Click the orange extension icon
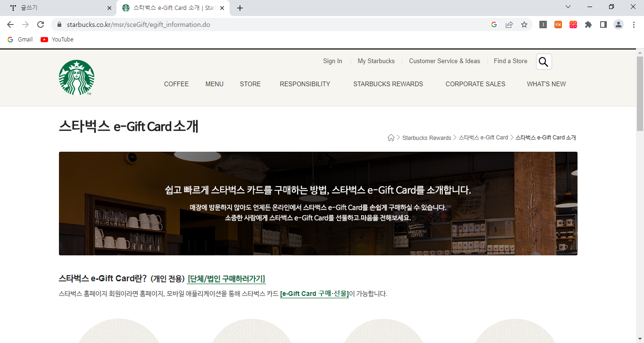 [558, 24]
